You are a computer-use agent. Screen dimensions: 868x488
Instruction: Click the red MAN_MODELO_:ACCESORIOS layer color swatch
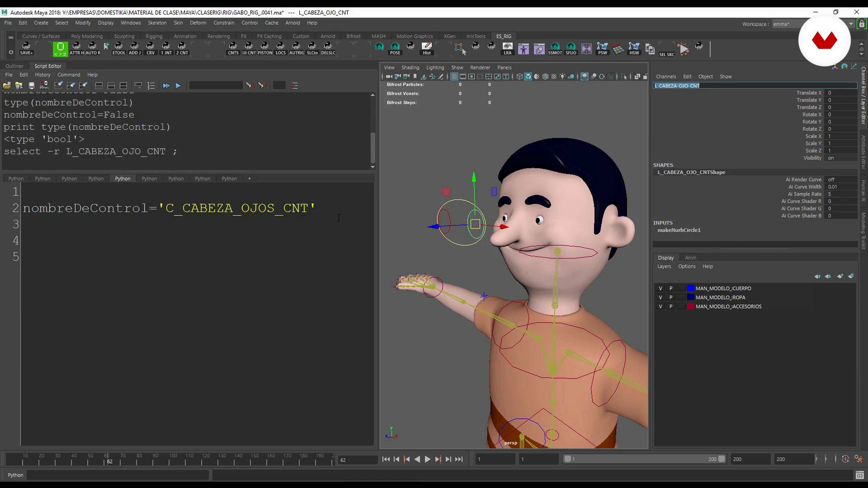pos(690,306)
